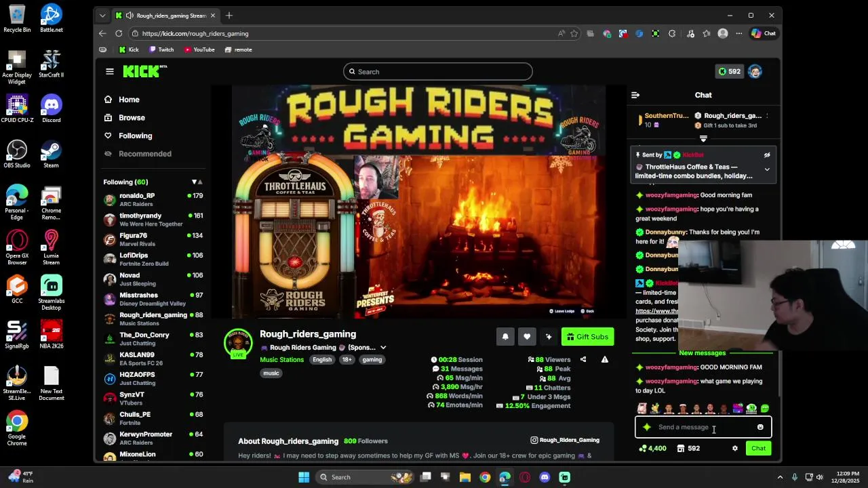
Task: Expand the stream title chevron
Action: (x=383, y=348)
